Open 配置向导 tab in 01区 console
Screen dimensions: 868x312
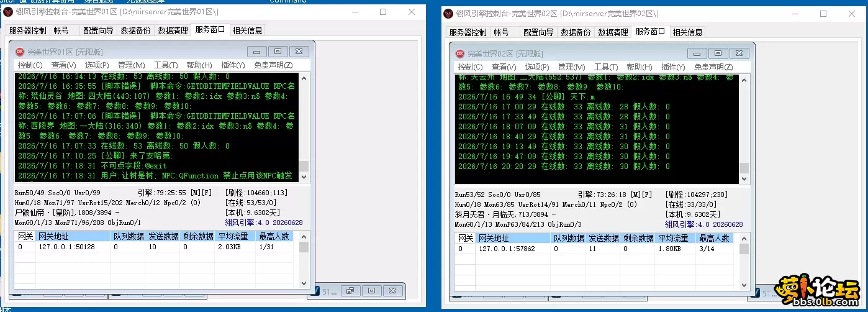tap(98, 30)
